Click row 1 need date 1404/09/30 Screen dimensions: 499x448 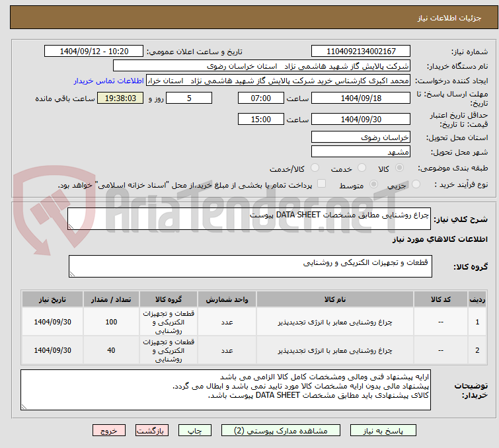click(52, 322)
